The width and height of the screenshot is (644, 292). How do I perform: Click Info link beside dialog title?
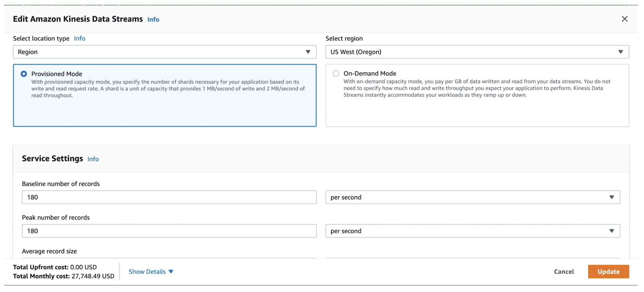[x=153, y=19]
